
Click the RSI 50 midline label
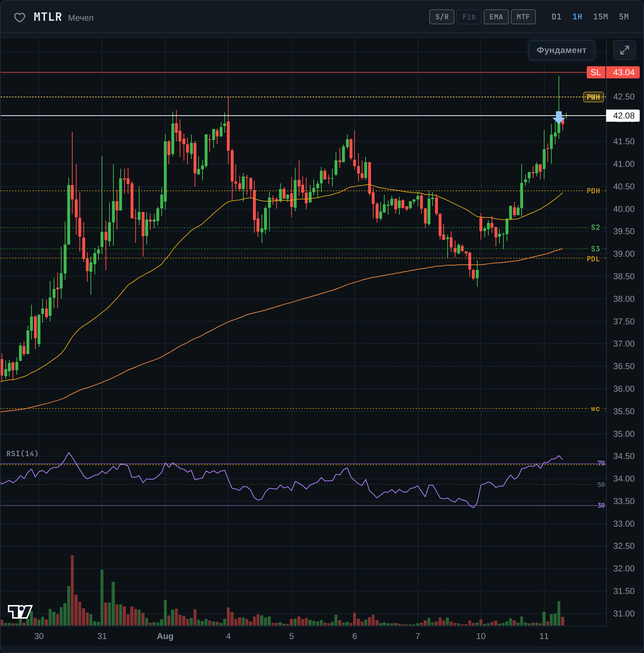[601, 485]
